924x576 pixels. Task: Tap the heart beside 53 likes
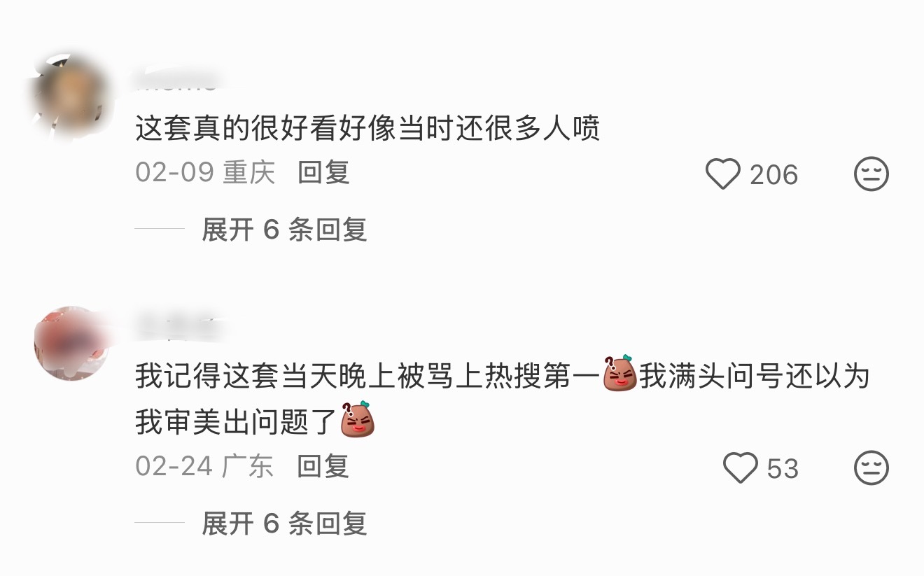tap(740, 468)
